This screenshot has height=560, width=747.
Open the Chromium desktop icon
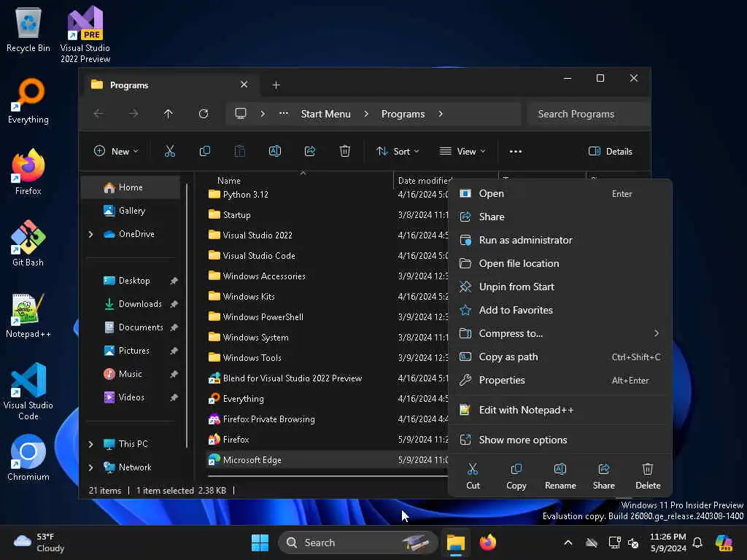pos(28,458)
